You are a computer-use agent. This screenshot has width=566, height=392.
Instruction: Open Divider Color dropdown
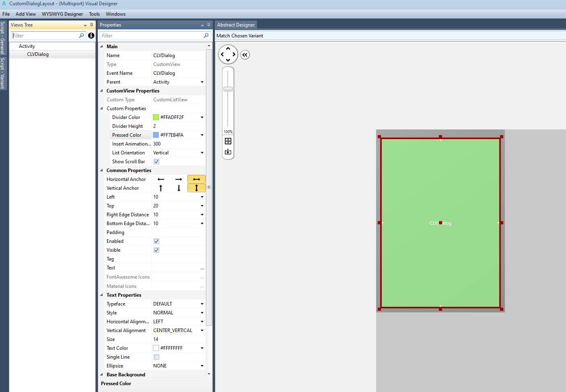(202, 117)
